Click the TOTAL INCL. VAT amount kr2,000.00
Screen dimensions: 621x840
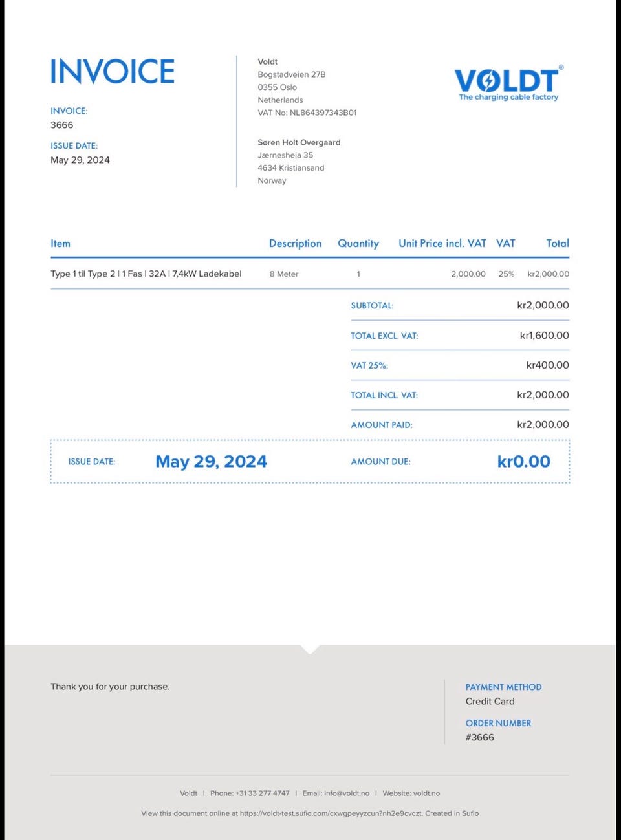tap(543, 395)
